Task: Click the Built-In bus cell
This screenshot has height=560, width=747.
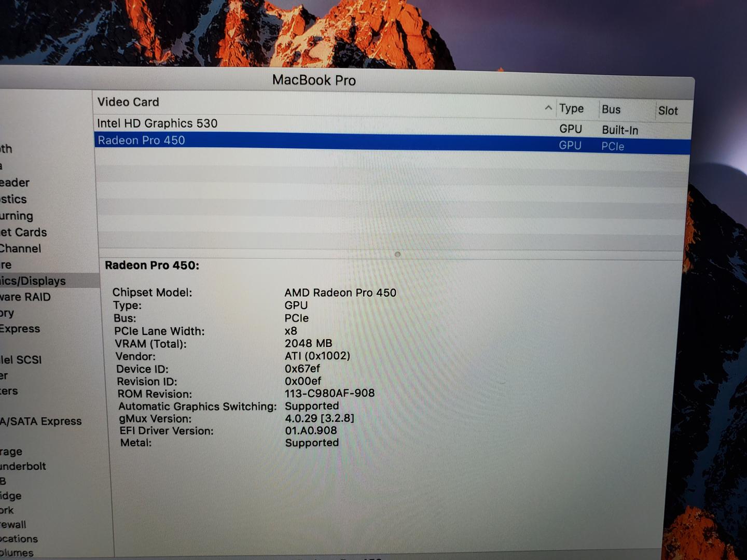Action: 620,130
